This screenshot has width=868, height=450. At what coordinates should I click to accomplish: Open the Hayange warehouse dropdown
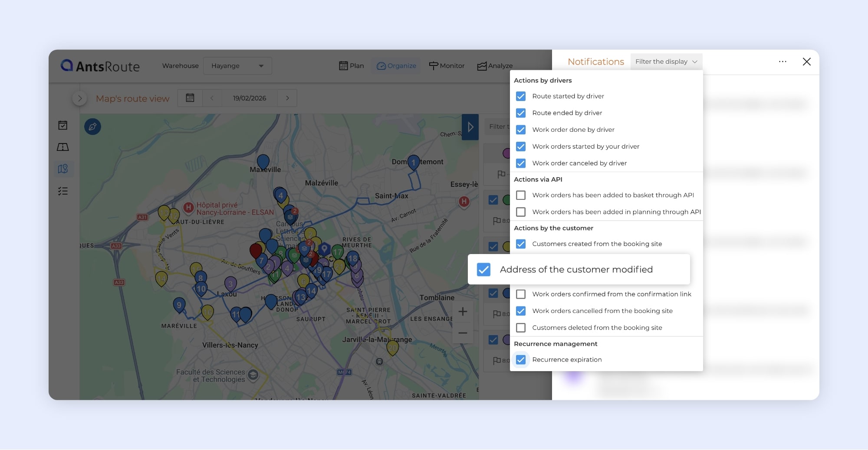pos(237,66)
